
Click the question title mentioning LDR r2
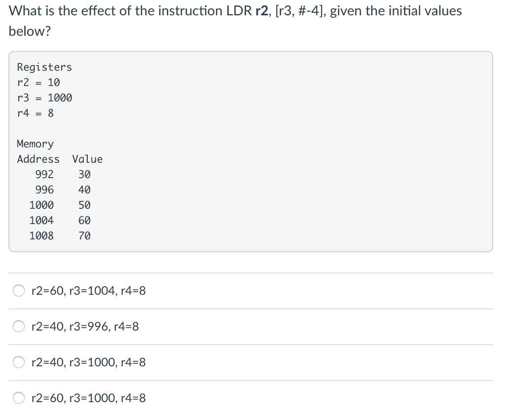pos(234,10)
